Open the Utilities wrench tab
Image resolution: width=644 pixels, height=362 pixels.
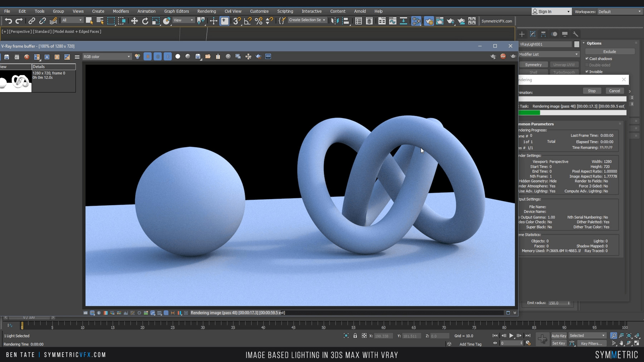575,34
